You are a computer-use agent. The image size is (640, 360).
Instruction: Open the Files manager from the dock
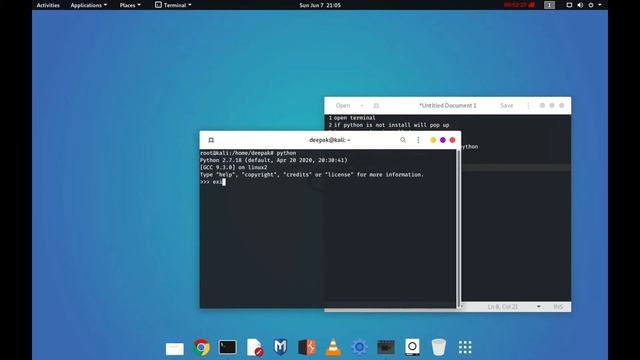tap(175, 348)
